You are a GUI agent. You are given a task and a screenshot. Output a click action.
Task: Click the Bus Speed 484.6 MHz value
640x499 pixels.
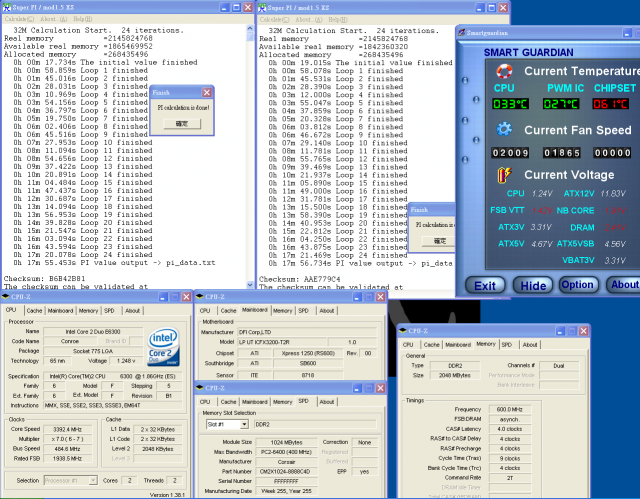67,448
